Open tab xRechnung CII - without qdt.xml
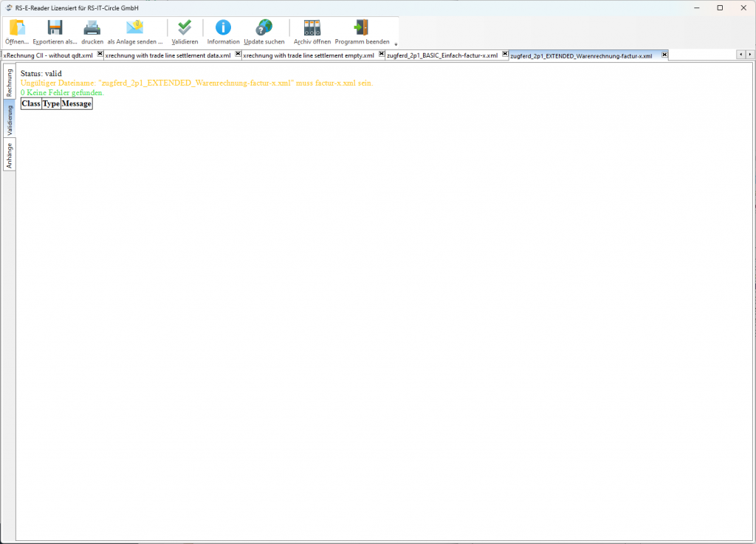Viewport: 756px width, 544px height. (49, 55)
